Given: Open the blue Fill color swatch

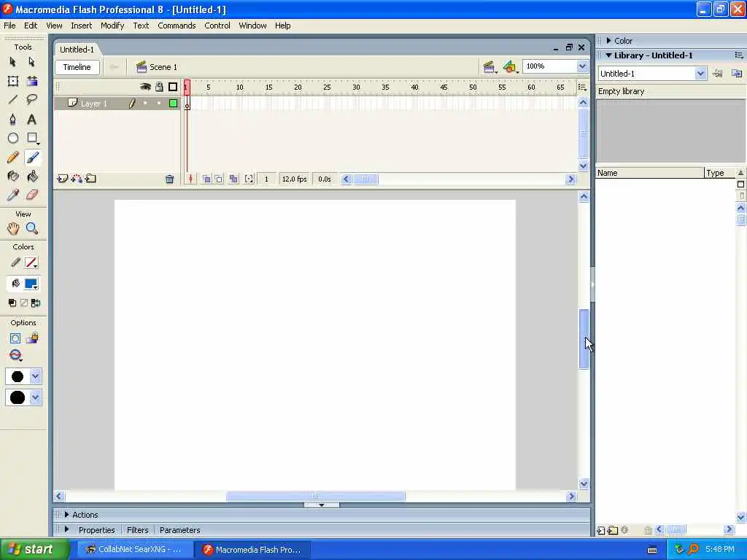Looking at the screenshot, I should pyautogui.click(x=31, y=284).
